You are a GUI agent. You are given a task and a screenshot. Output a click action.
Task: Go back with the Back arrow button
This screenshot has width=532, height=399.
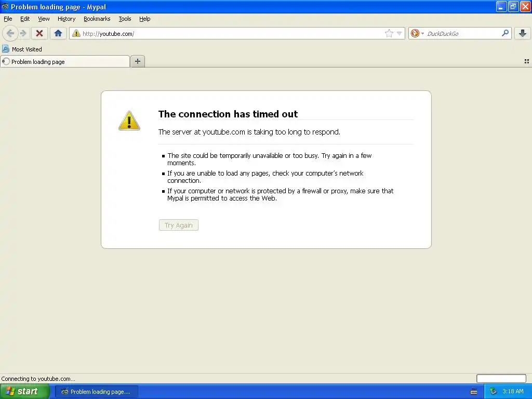click(10, 33)
